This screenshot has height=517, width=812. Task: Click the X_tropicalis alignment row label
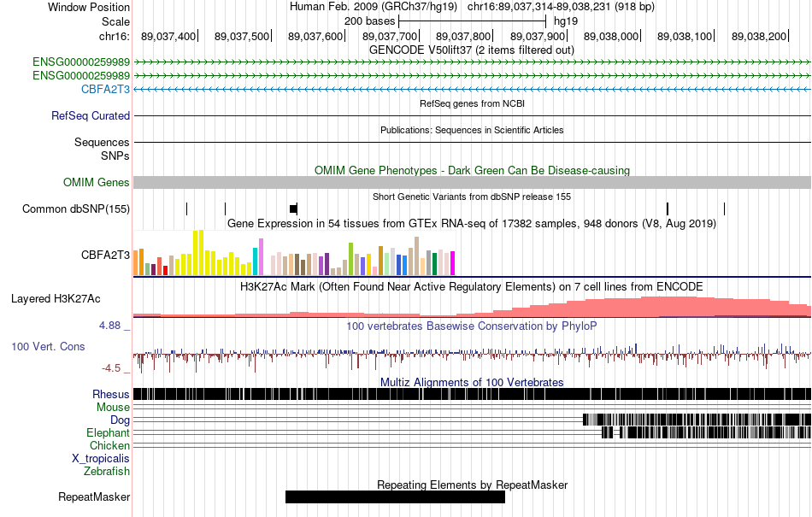(101, 459)
